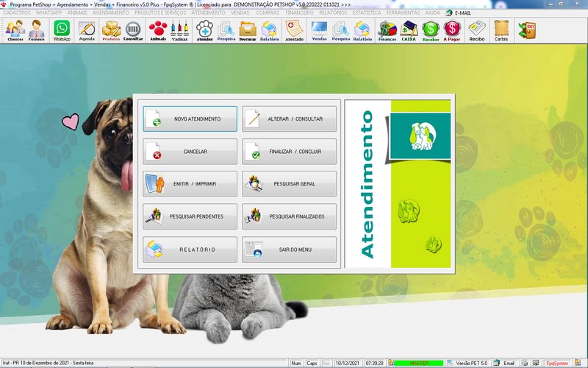Open the Fornece suppliers icon

click(x=36, y=31)
